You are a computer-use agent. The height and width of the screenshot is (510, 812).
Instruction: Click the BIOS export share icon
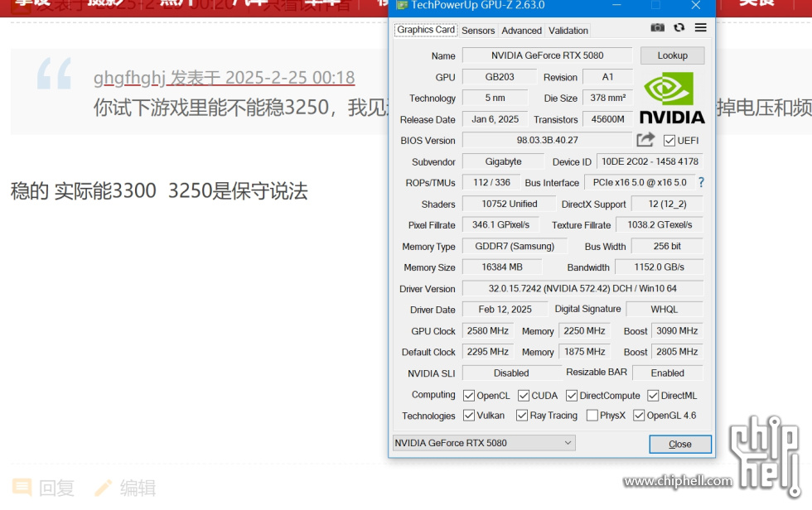click(645, 139)
